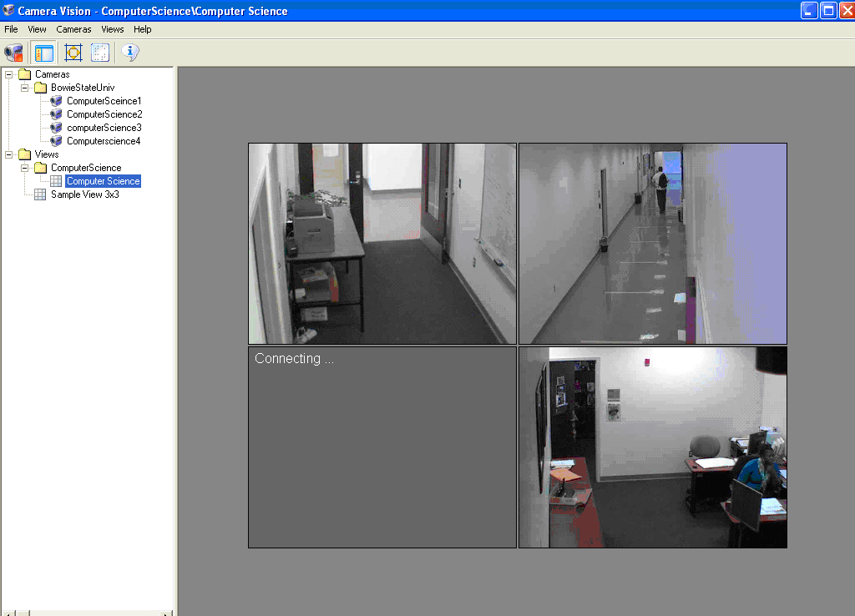Select ComputerSceince1 camera in tree

click(x=104, y=101)
